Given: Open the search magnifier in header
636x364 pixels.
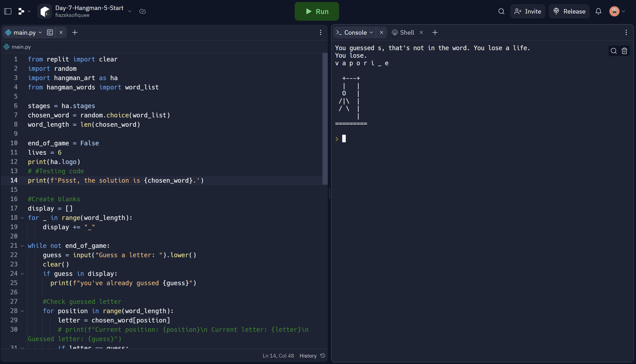Looking at the screenshot, I should point(501,12).
